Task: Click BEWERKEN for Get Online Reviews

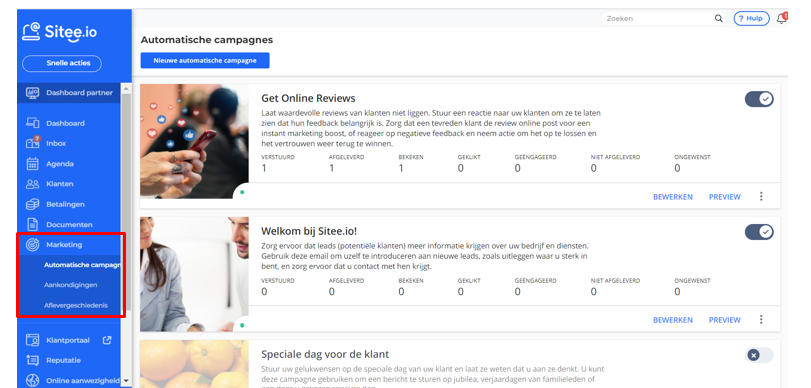Action: [x=672, y=197]
